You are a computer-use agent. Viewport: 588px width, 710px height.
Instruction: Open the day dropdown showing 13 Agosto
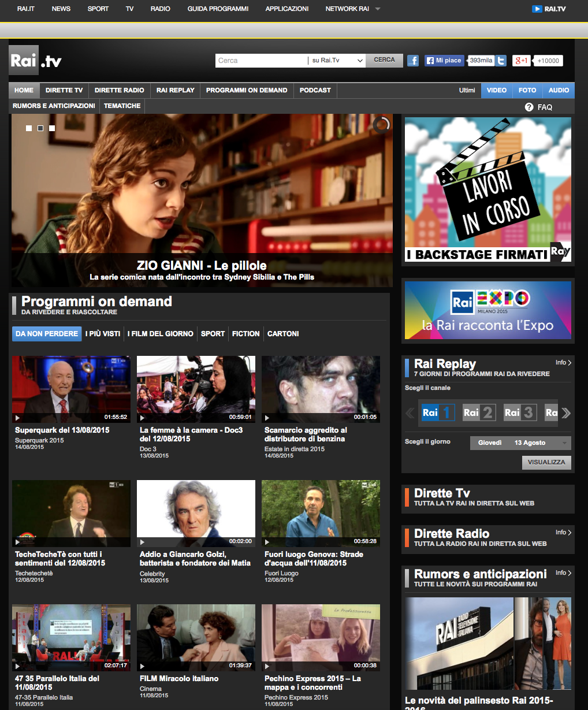[520, 443]
